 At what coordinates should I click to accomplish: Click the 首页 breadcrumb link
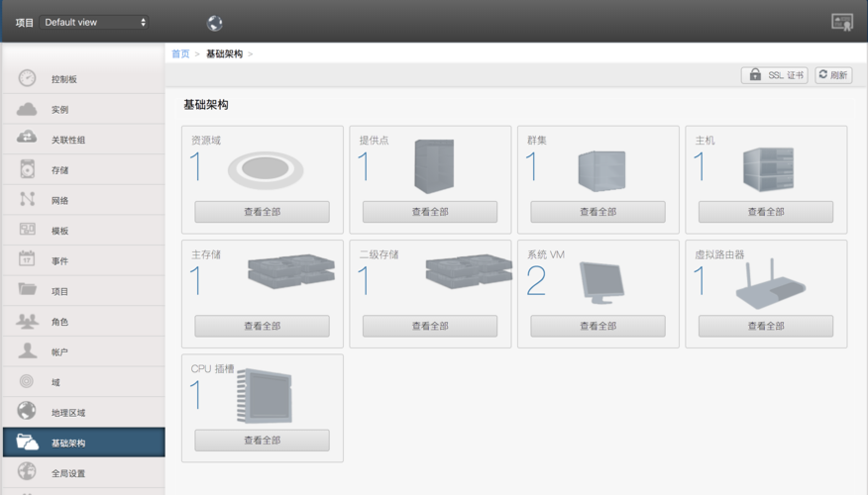tap(180, 53)
